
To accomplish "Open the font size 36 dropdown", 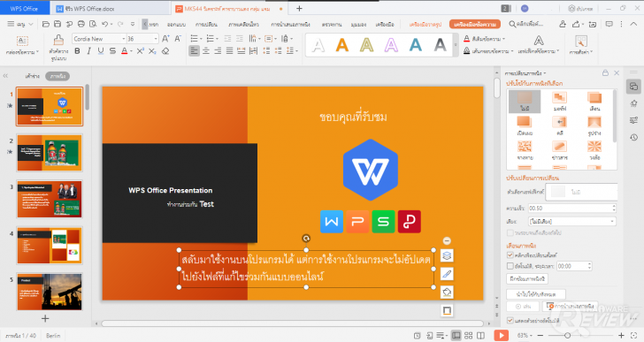I will 156,39.
